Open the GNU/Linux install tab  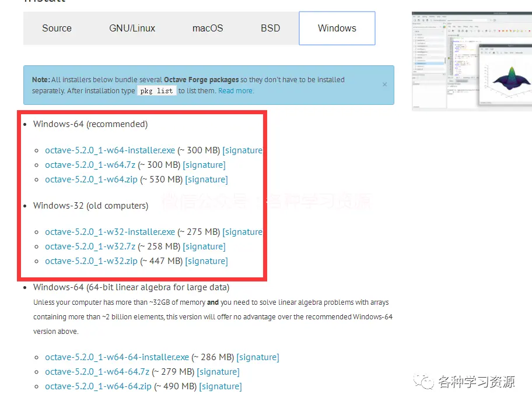pos(132,28)
